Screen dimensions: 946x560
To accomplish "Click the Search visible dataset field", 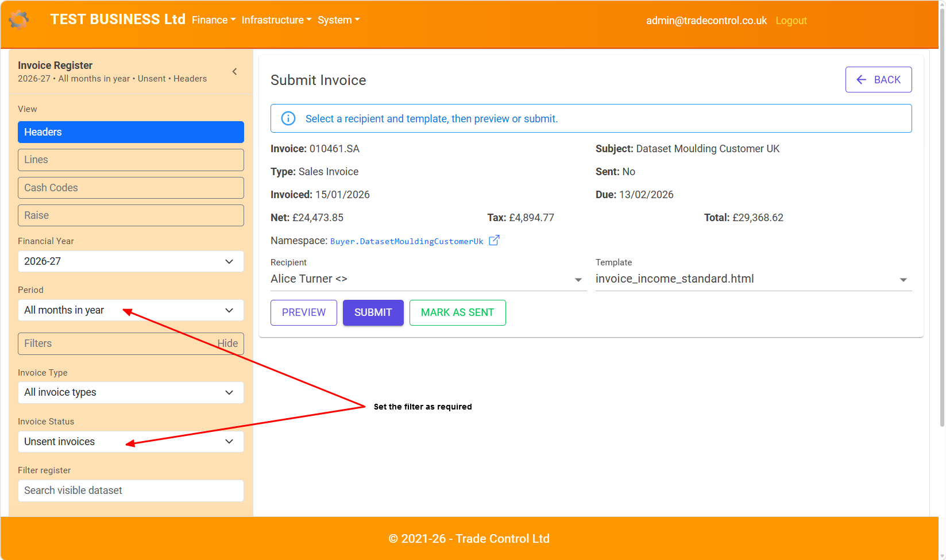I will point(131,491).
